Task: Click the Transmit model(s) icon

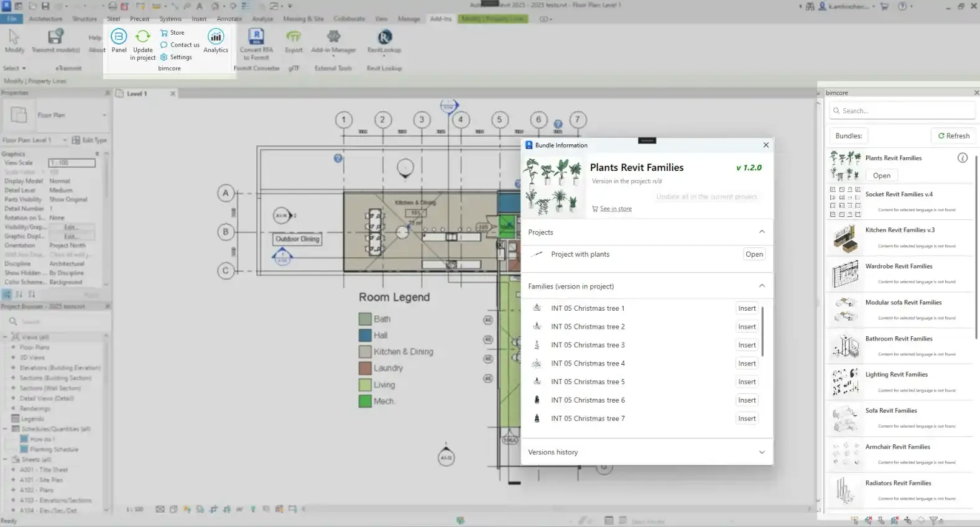Action: click(x=56, y=37)
